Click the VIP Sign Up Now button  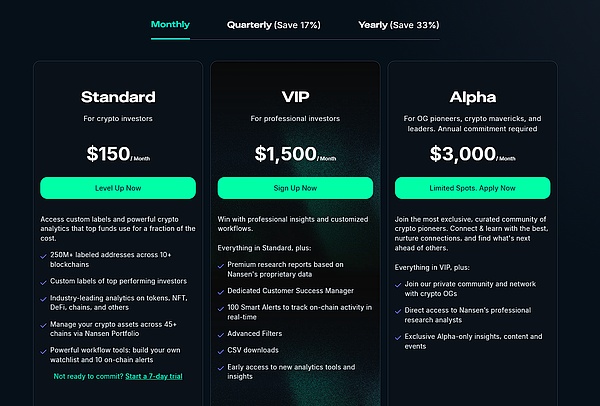pyautogui.click(x=294, y=187)
